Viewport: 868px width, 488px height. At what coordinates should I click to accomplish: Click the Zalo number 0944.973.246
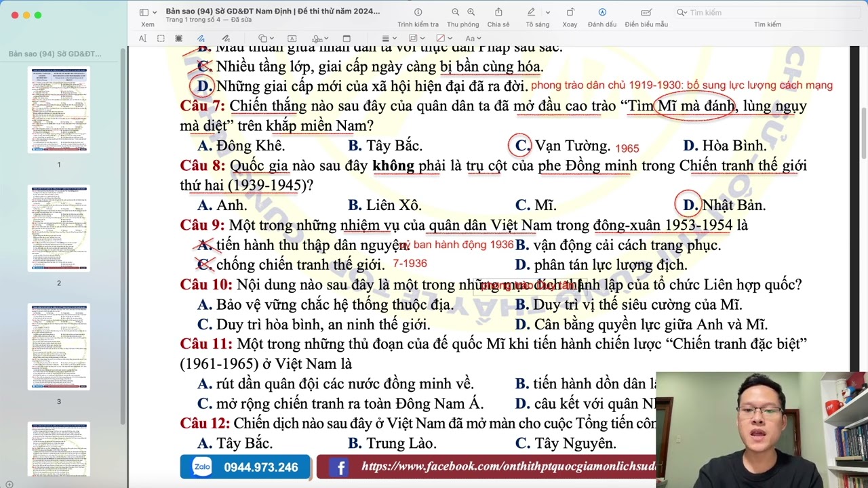[x=261, y=468]
